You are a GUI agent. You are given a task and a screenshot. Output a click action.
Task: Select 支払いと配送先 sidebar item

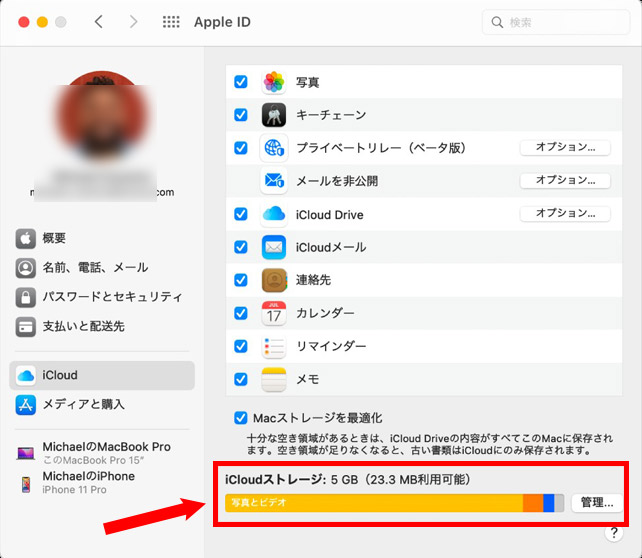(102, 326)
